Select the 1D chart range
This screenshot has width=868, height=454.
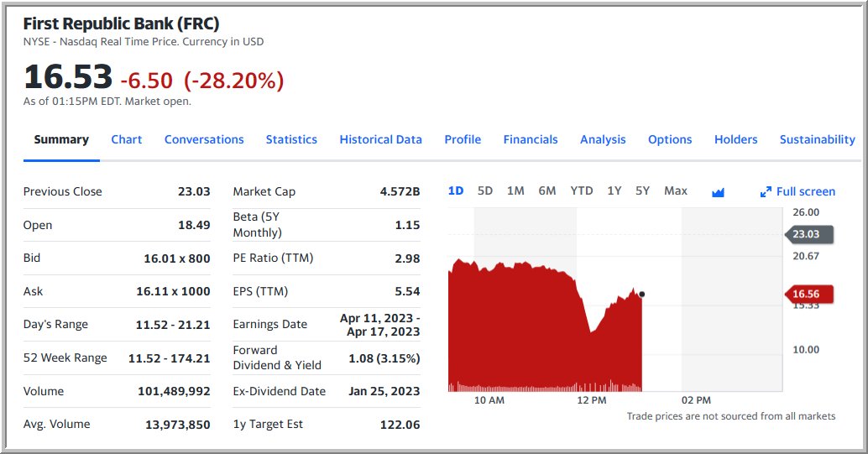coord(456,191)
